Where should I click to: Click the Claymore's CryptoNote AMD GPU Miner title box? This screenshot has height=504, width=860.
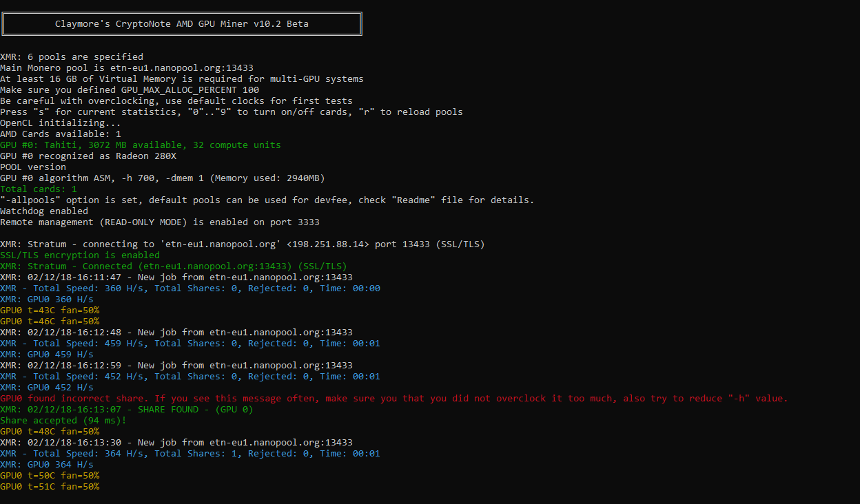click(x=181, y=24)
